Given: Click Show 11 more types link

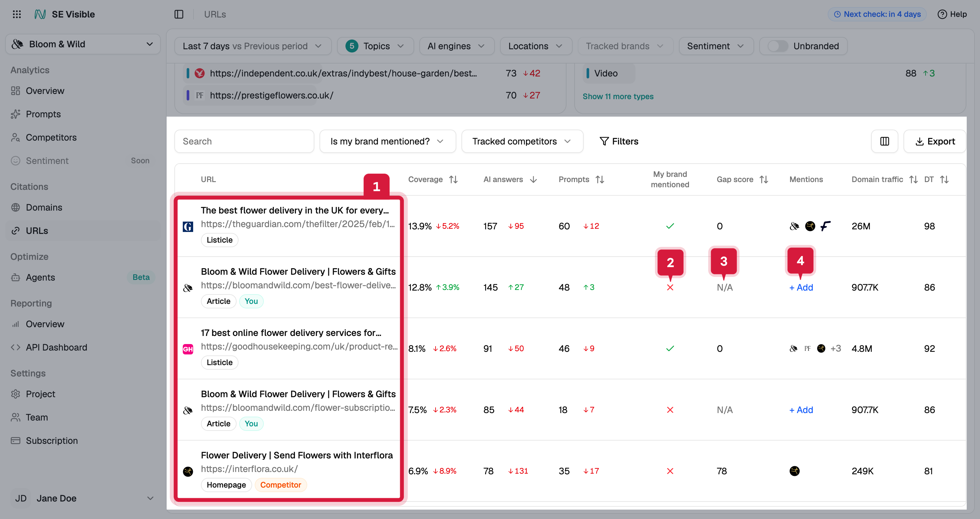Looking at the screenshot, I should [x=618, y=97].
